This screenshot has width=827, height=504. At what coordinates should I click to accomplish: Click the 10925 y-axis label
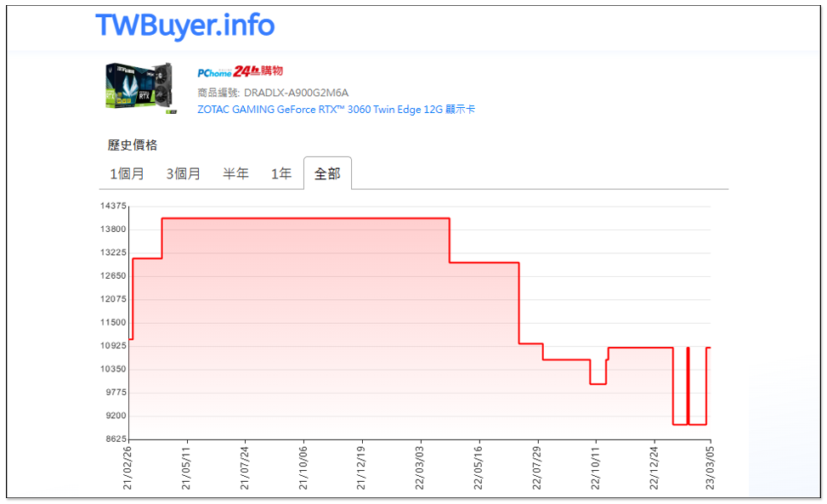coord(113,345)
